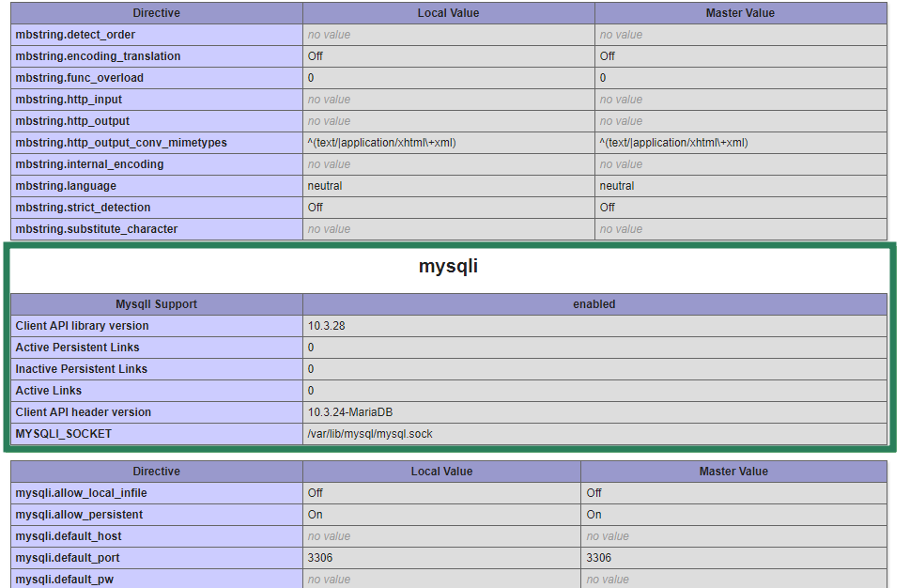Click the /var/lib/mysql/mysql.sock socket path
The width and height of the screenshot is (910, 588).
[x=370, y=434]
